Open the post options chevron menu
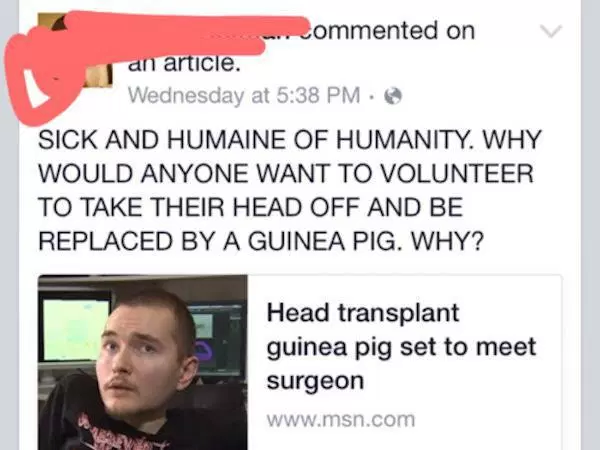 [551, 31]
